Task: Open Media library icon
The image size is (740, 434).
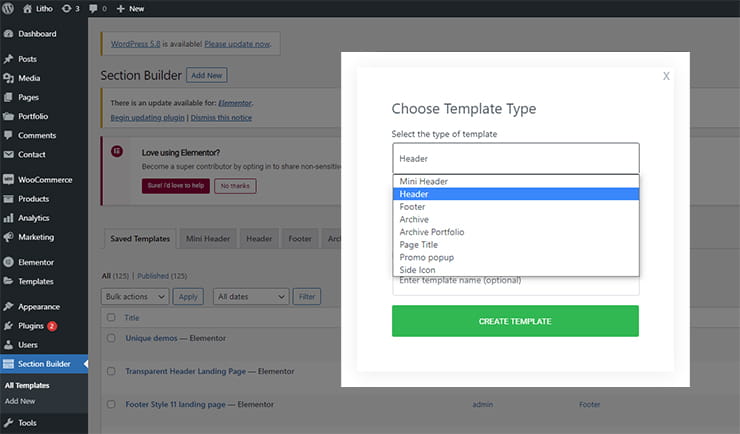Action: [9, 78]
